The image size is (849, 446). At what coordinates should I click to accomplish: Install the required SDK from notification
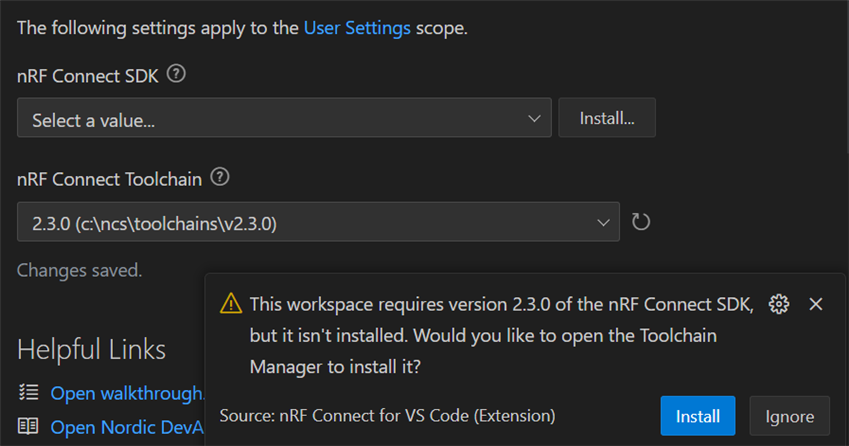pyautogui.click(x=697, y=416)
